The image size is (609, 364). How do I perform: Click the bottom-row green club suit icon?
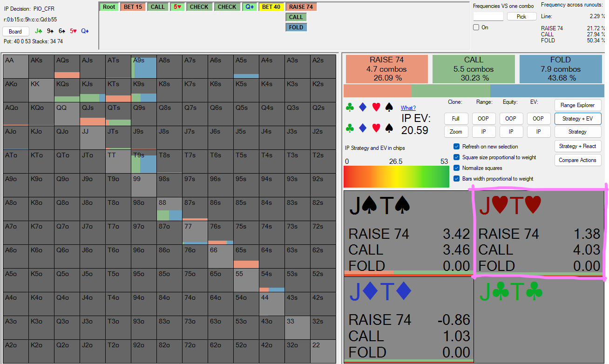pos(350,128)
